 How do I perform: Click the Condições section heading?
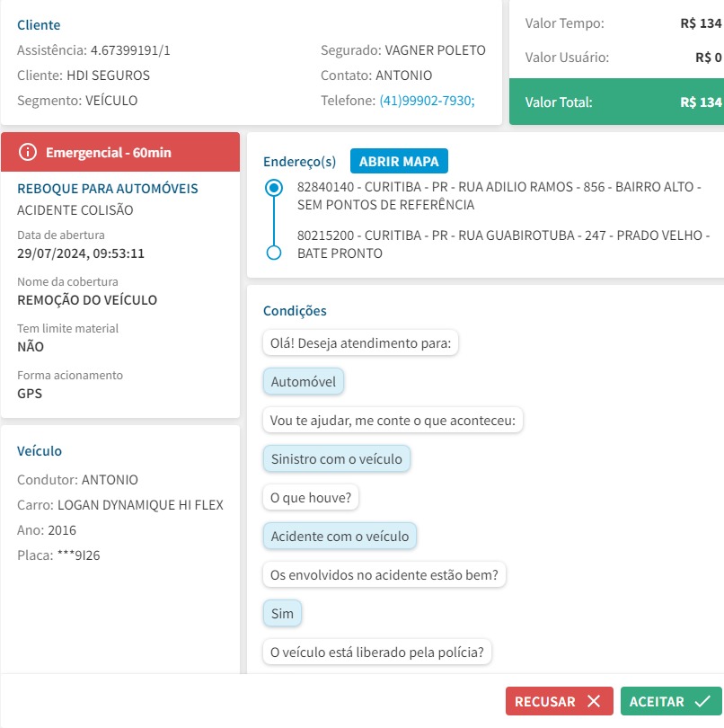coord(295,311)
